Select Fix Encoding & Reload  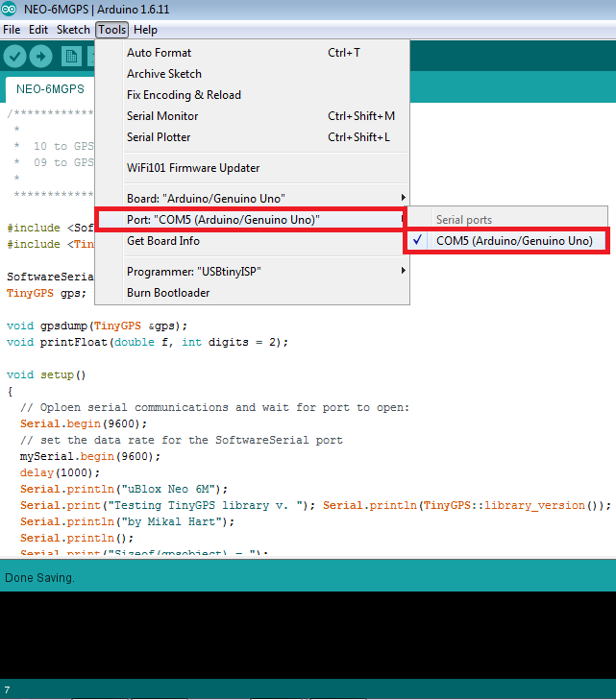coord(252,95)
